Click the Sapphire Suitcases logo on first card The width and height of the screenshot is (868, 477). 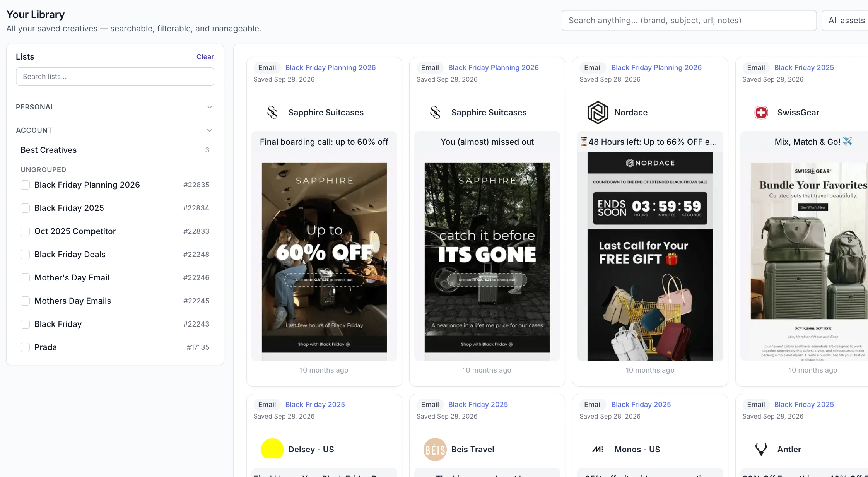(272, 113)
